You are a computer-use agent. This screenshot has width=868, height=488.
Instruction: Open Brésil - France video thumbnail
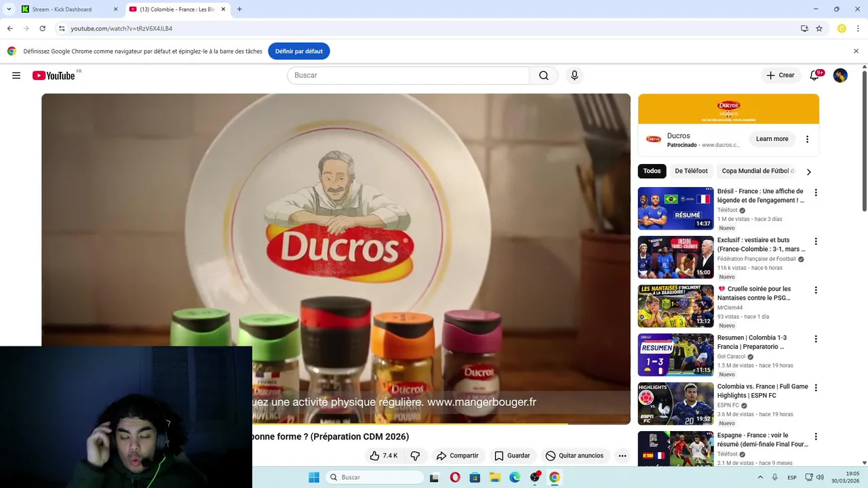pyautogui.click(x=675, y=209)
